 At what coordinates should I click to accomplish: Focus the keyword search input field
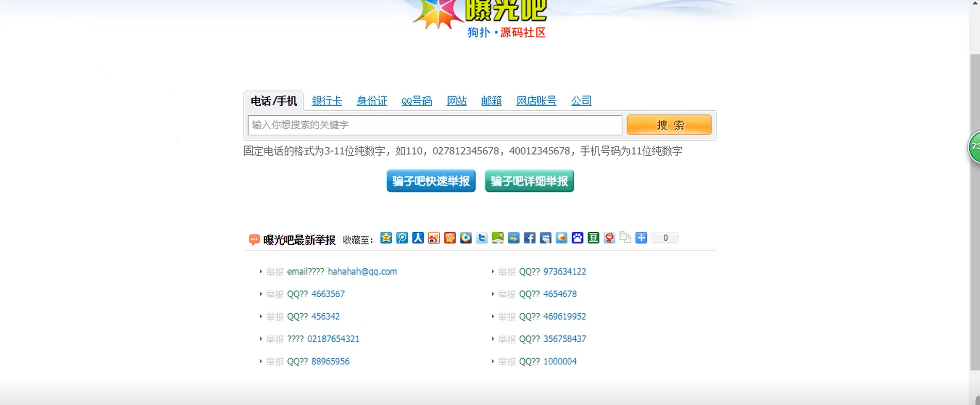coord(434,125)
